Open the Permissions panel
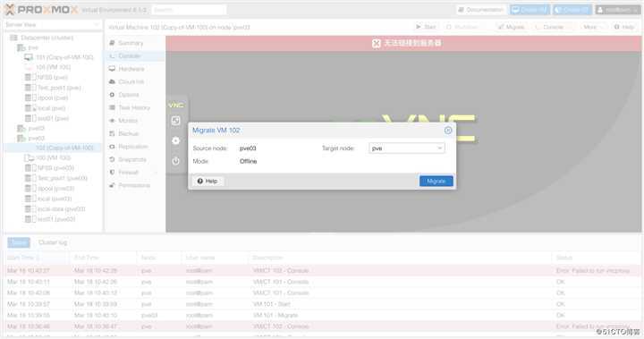Viewport: 644px width, 339px height. pos(134,185)
